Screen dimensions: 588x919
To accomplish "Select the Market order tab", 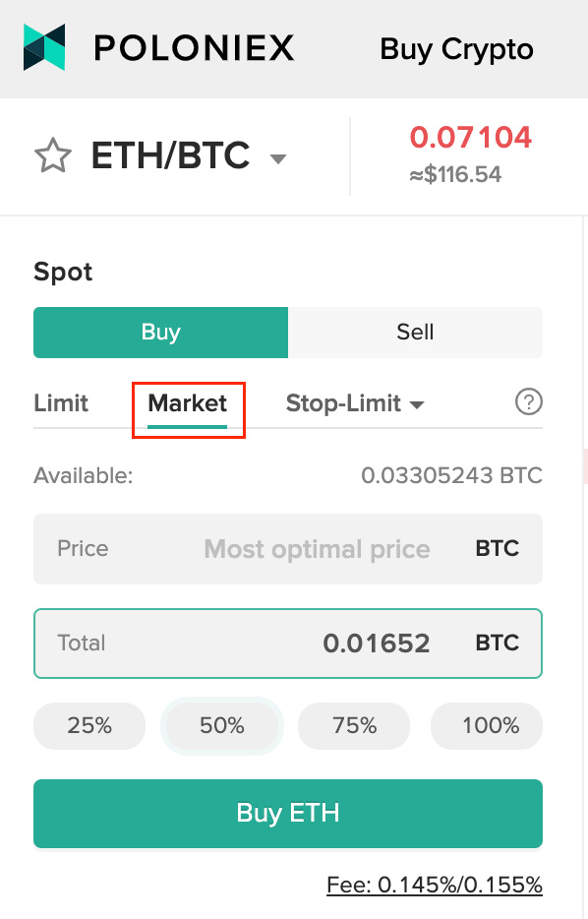I will pyautogui.click(x=188, y=403).
